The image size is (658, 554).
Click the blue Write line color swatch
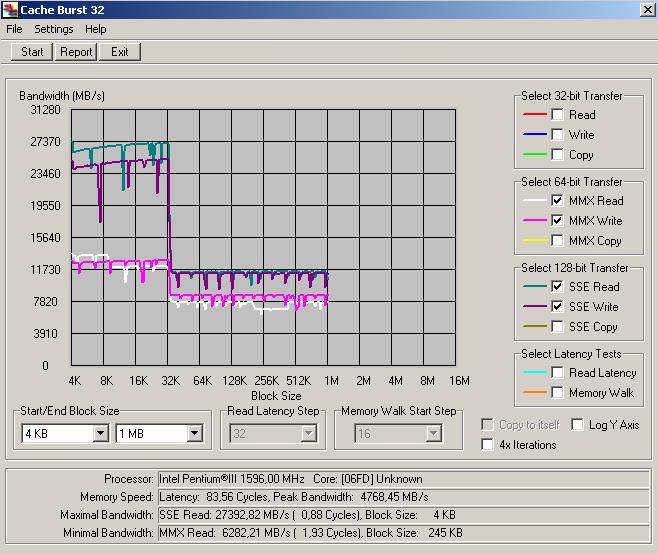pyautogui.click(x=535, y=134)
